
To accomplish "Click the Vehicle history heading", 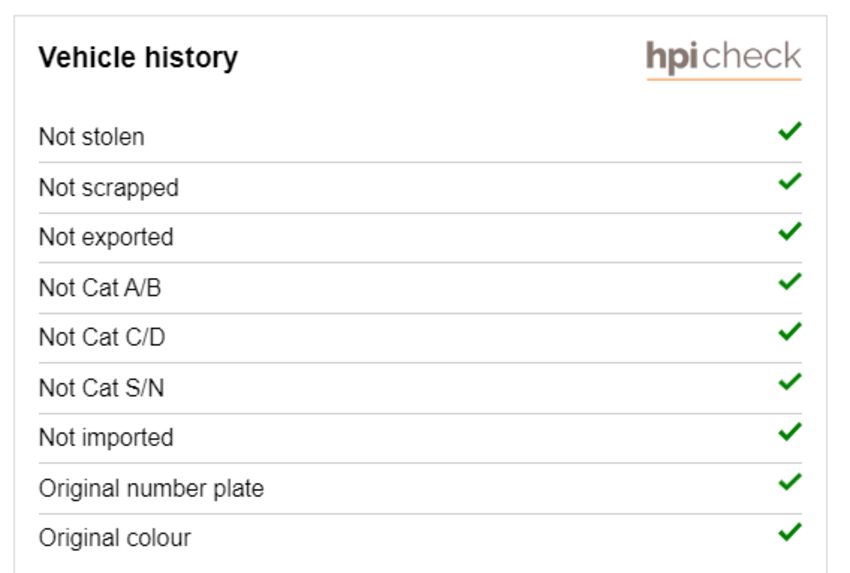I will click(138, 57).
